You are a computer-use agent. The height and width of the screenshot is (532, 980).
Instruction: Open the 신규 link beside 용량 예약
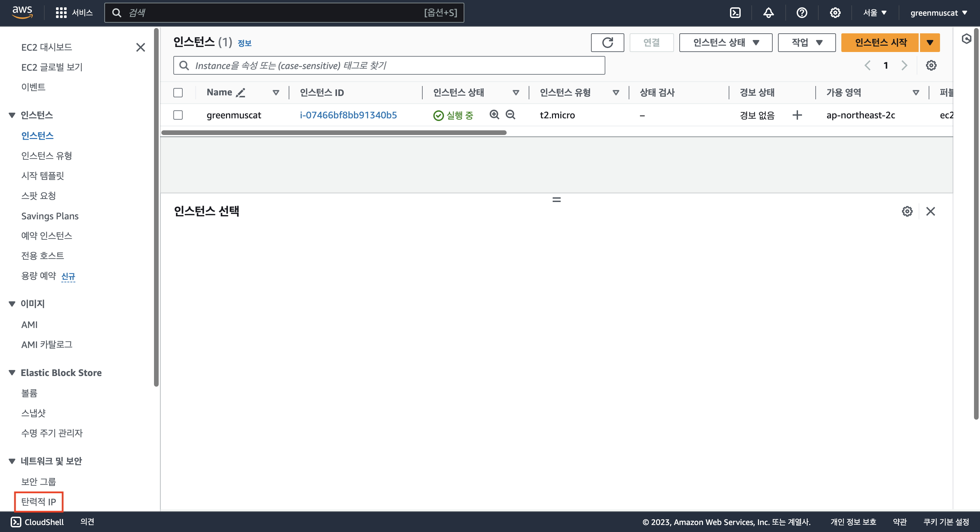click(68, 276)
